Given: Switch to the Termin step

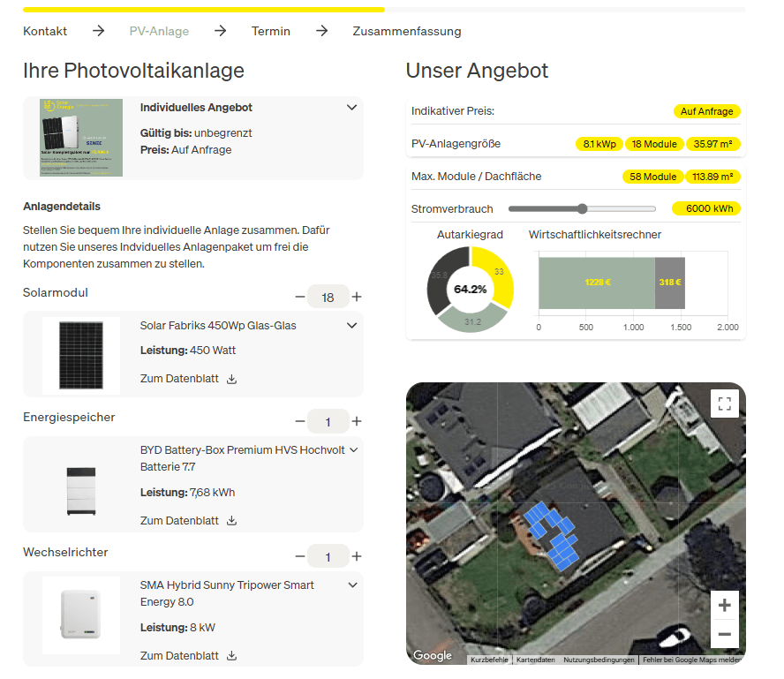Looking at the screenshot, I should 270,31.
